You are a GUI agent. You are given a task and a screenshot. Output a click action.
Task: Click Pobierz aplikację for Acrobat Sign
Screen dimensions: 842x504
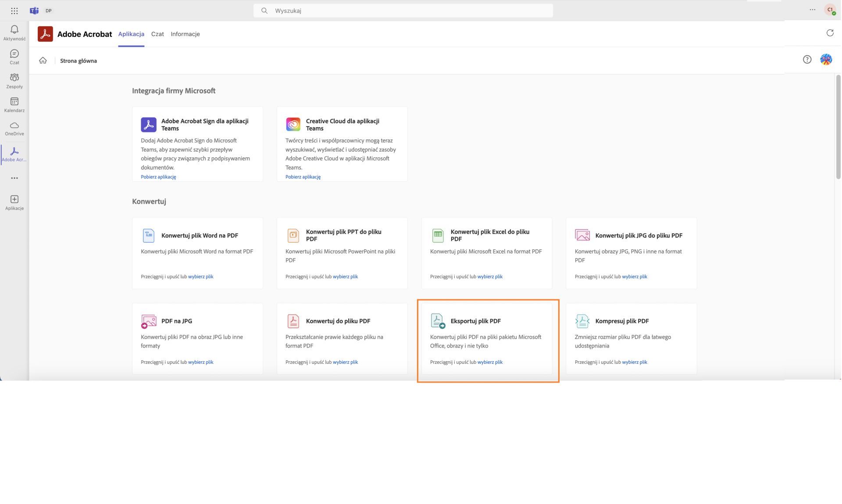coord(158,177)
